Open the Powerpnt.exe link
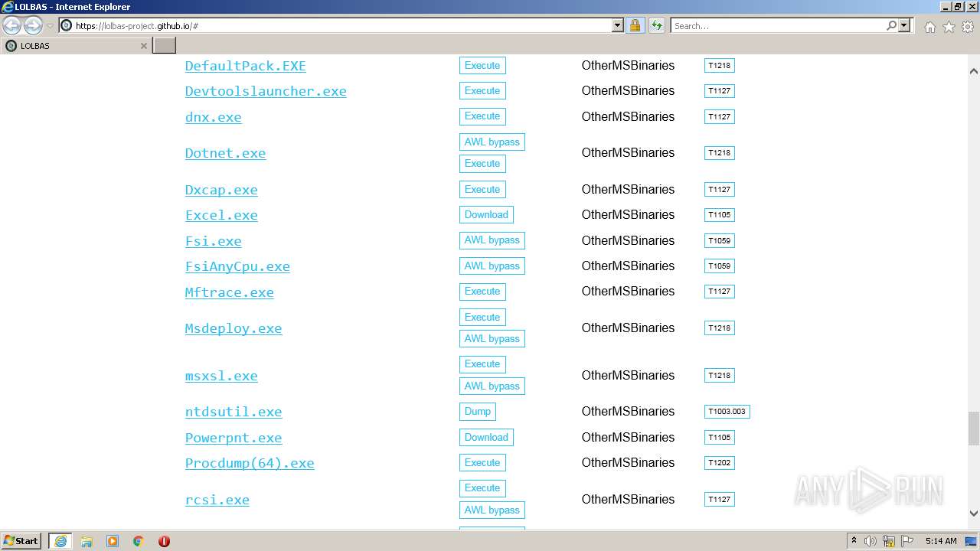Image resolution: width=980 pixels, height=551 pixels. point(234,438)
